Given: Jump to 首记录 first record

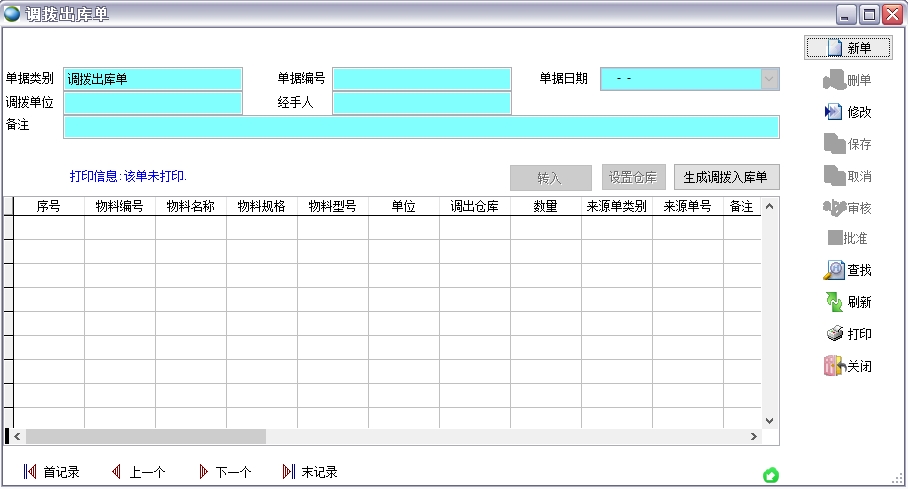Looking at the screenshot, I should click(x=30, y=472).
